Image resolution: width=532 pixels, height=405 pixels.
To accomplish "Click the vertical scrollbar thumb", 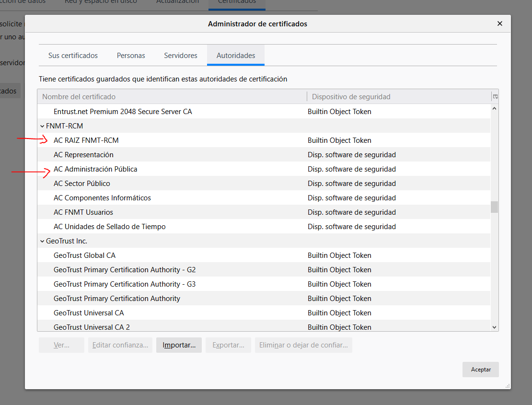I will pos(494,207).
